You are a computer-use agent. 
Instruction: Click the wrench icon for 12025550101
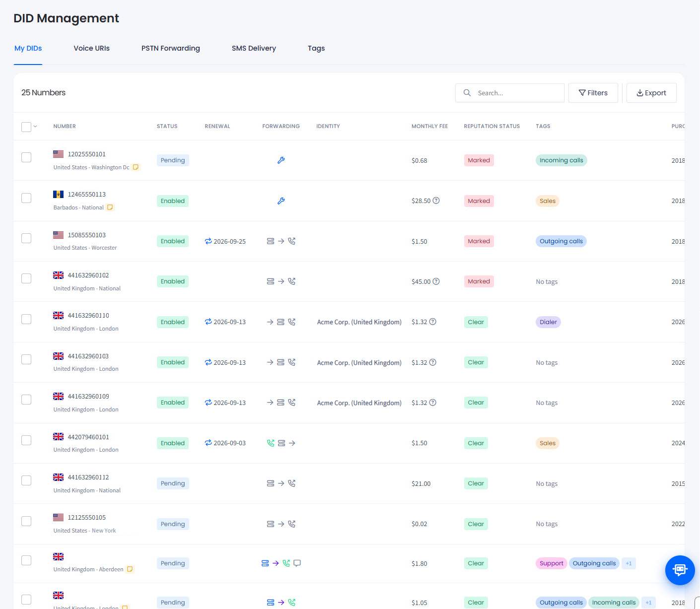281,160
